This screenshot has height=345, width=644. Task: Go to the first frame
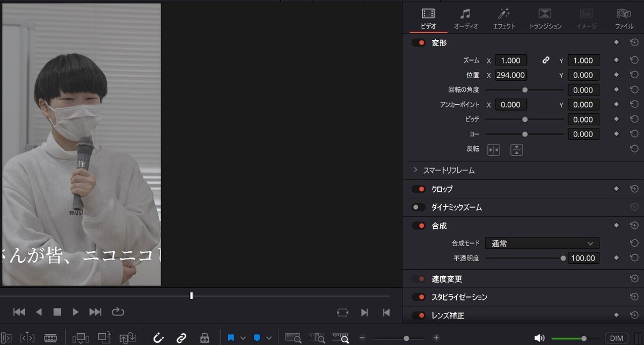[x=19, y=312]
